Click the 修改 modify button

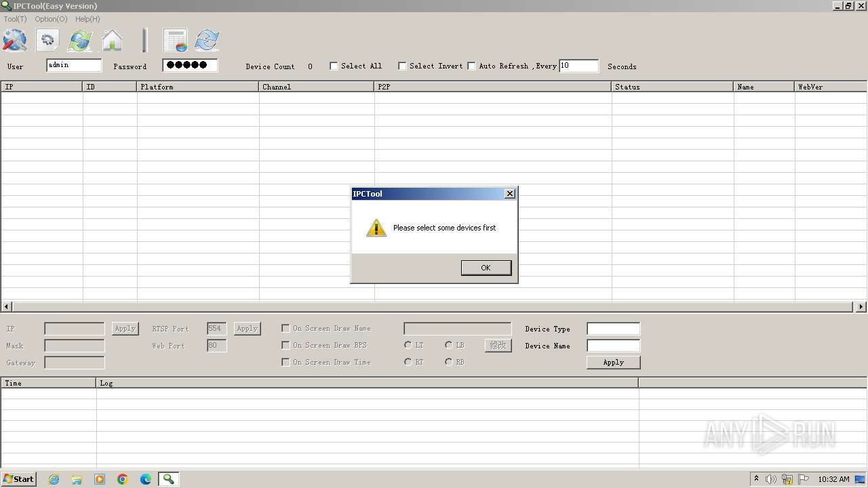[498, 346]
